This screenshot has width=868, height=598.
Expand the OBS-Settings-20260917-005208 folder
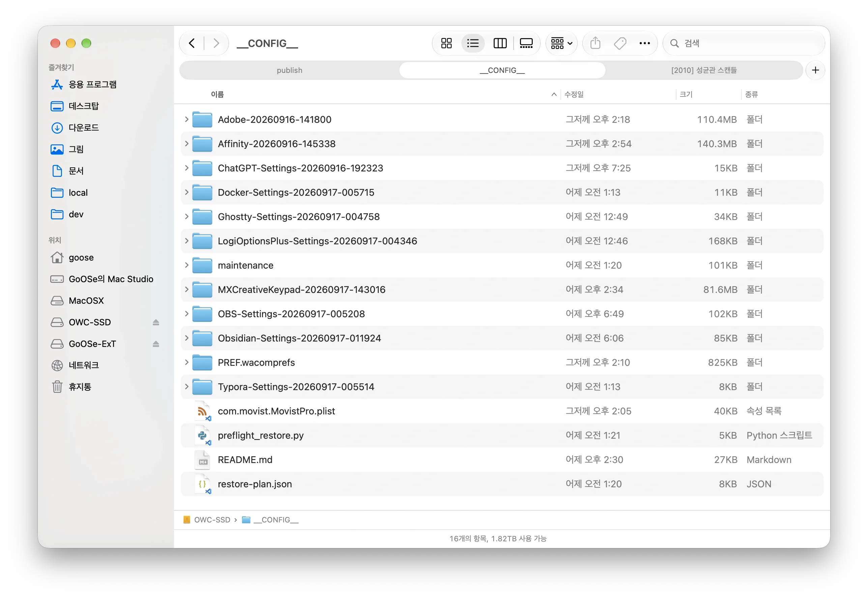[x=186, y=315]
